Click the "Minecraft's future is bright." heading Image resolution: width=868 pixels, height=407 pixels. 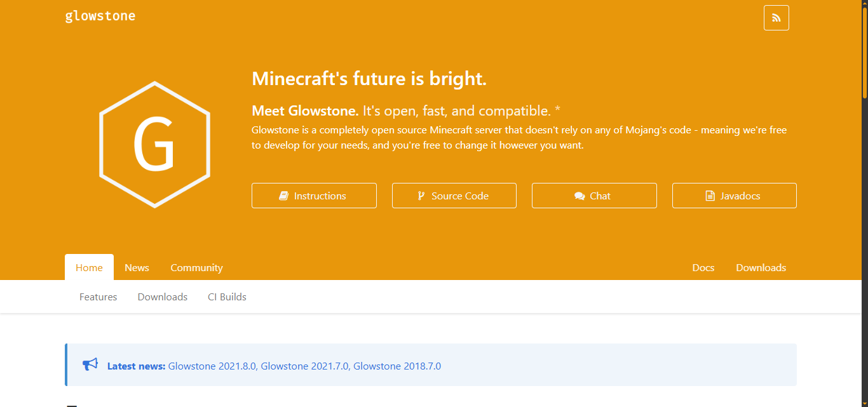click(x=369, y=79)
